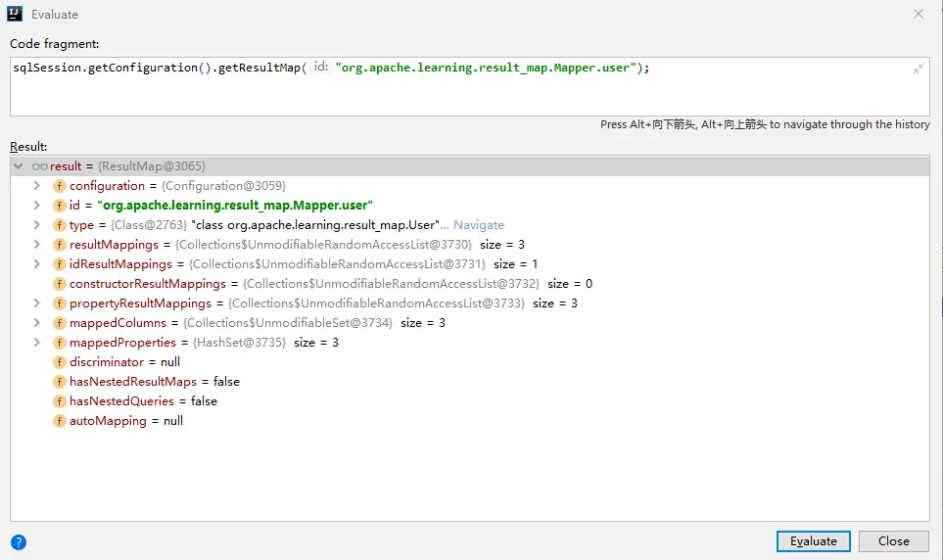Click the field icon beside mappedColumns
943x560 pixels.
pyautogui.click(x=59, y=323)
